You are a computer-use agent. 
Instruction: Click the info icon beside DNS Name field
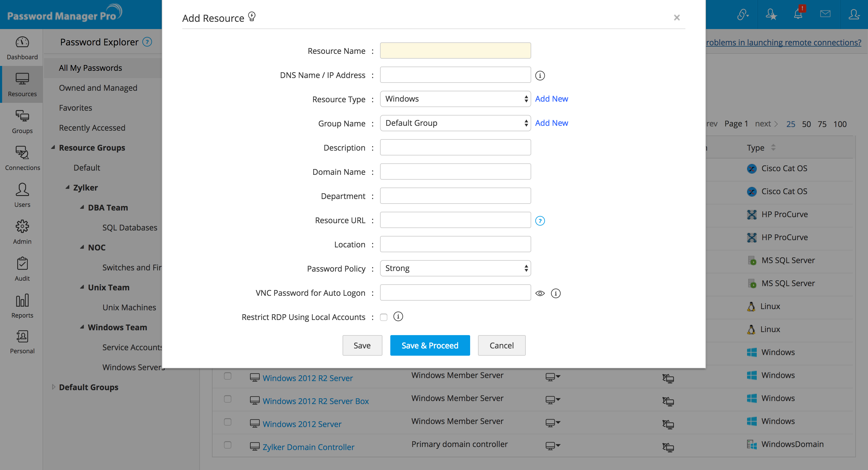pyautogui.click(x=541, y=76)
